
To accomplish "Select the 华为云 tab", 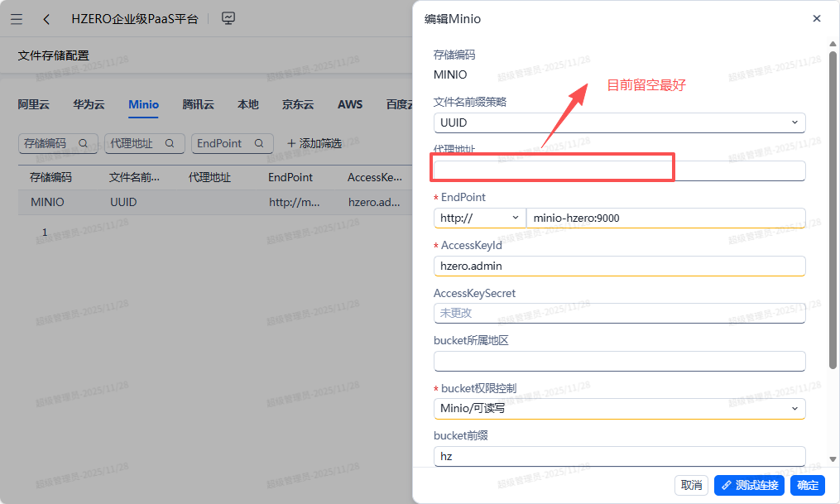I will 89,104.
